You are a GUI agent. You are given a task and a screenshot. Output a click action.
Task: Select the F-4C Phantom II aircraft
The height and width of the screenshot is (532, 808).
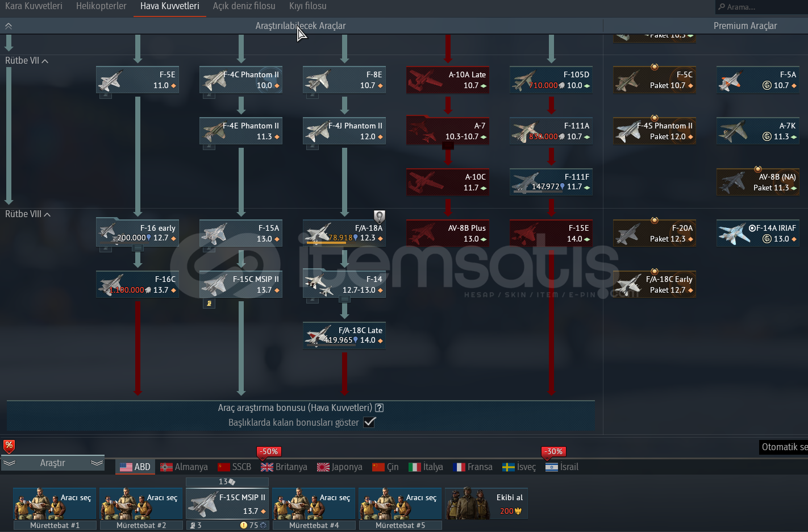[x=241, y=80]
